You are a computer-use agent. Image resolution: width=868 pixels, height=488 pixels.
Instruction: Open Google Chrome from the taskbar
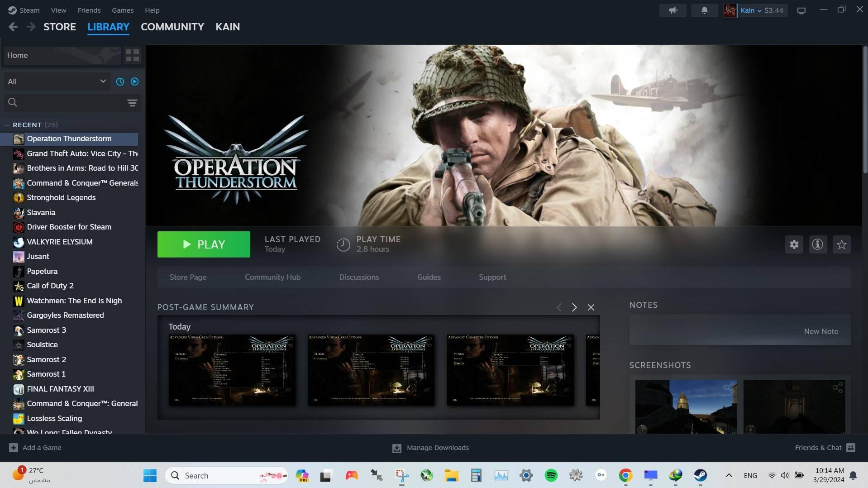tap(625, 475)
